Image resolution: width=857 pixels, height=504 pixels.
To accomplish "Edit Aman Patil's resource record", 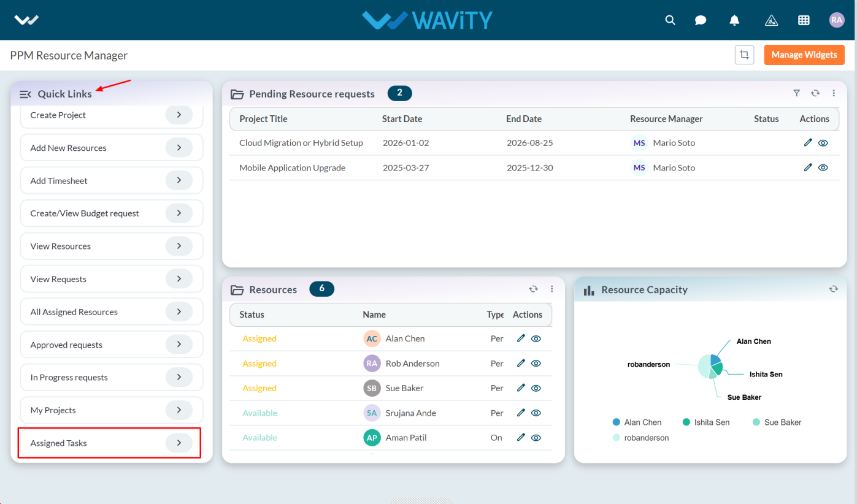I will (521, 437).
